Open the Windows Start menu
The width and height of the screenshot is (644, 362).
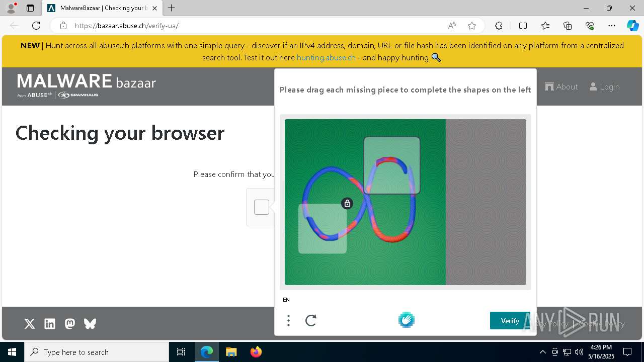point(12,352)
